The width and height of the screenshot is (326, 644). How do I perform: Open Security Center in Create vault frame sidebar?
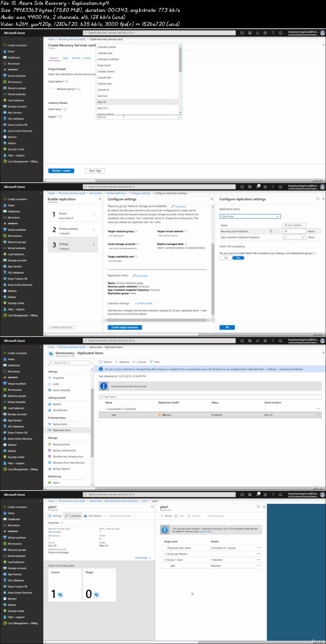(x=16, y=149)
